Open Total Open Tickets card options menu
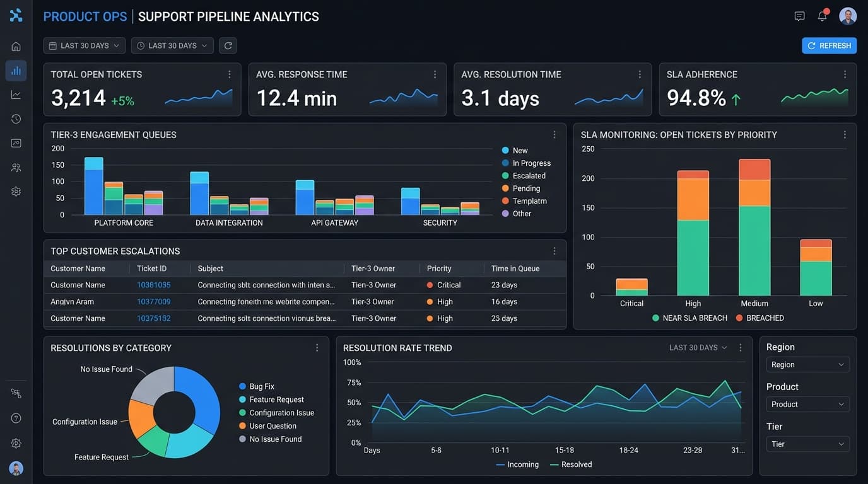The width and height of the screenshot is (868, 484). [230, 74]
